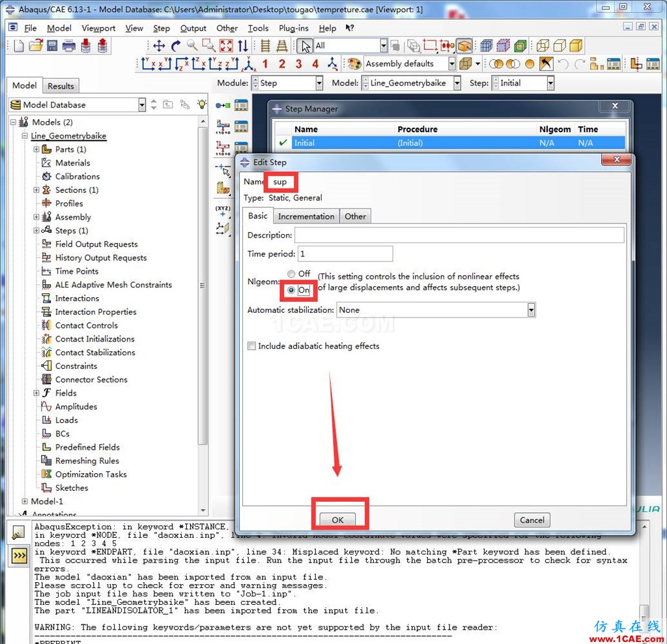Click the selection arrow tool in toolbar
667x644 pixels.
(305, 46)
